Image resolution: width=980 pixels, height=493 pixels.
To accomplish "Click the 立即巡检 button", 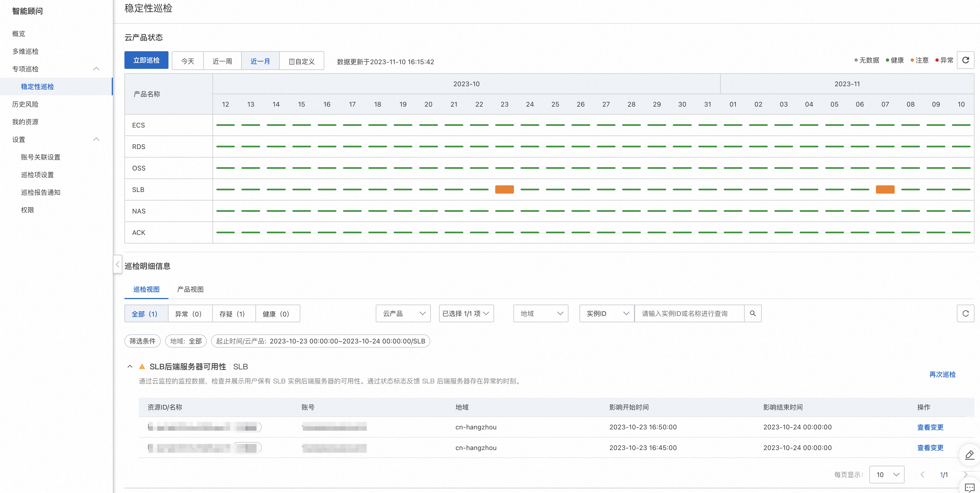I will pos(146,60).
